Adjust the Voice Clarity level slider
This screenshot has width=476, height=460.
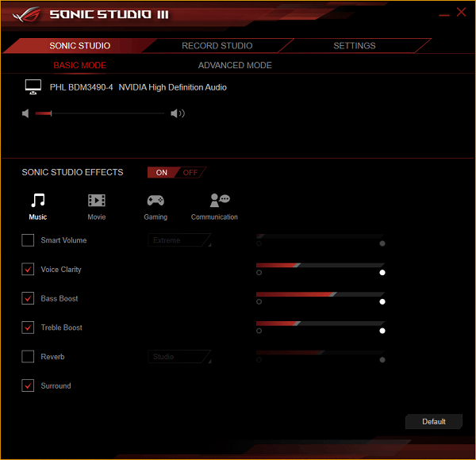(321, 266)
